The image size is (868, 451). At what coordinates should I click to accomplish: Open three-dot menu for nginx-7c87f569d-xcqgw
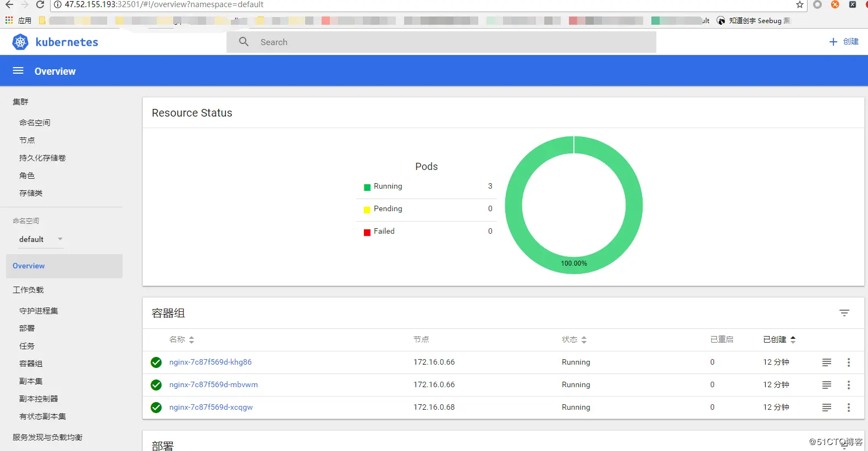click(849, 408)
